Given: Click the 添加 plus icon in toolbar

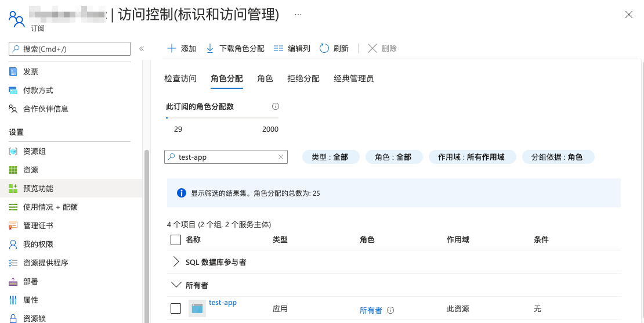Looking at the screenshot, I should 172,48.
